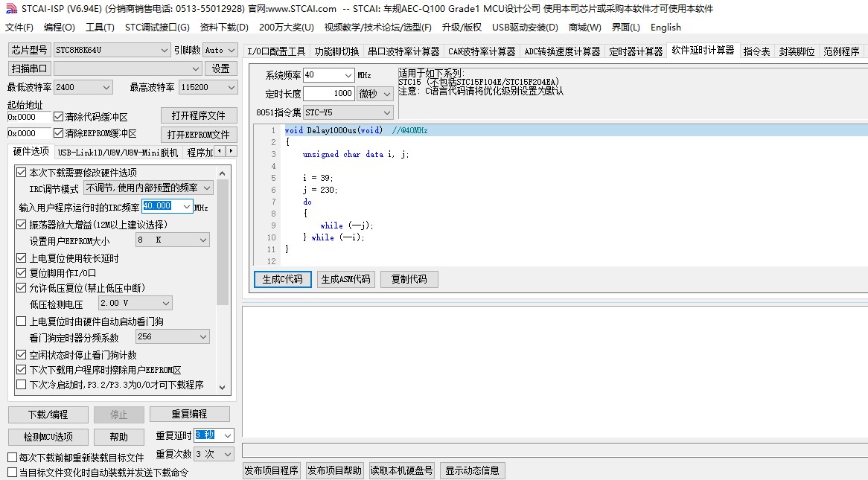Click hardware options vertical scrollbar thumb
The height and width of the screenshot is (480, 868).
click(x=223, y=243)
